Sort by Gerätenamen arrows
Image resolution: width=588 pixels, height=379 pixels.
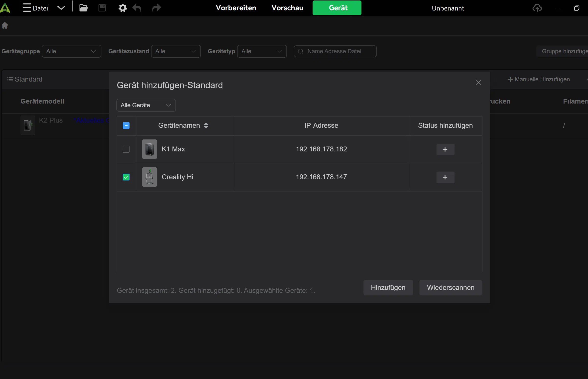point(206,126)
